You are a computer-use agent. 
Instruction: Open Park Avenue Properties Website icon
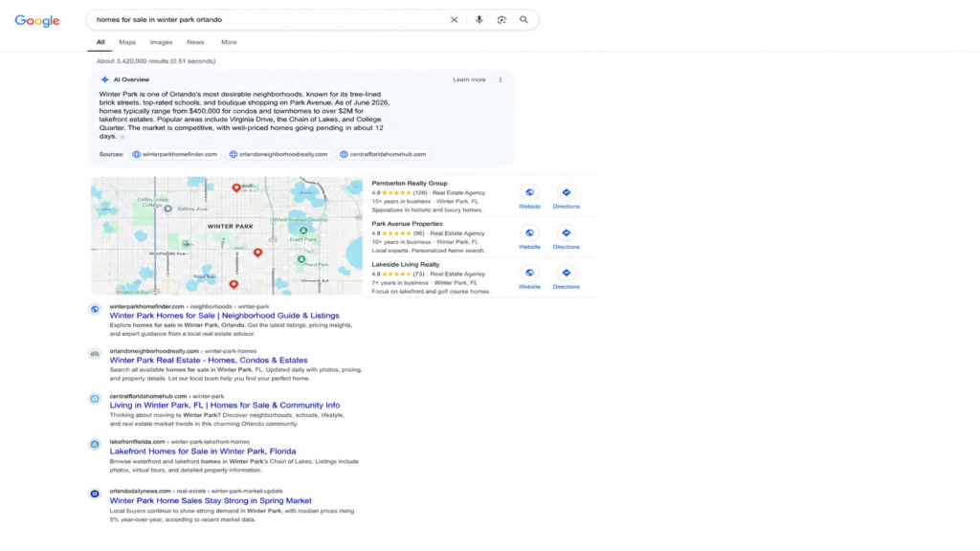point(529,233)
